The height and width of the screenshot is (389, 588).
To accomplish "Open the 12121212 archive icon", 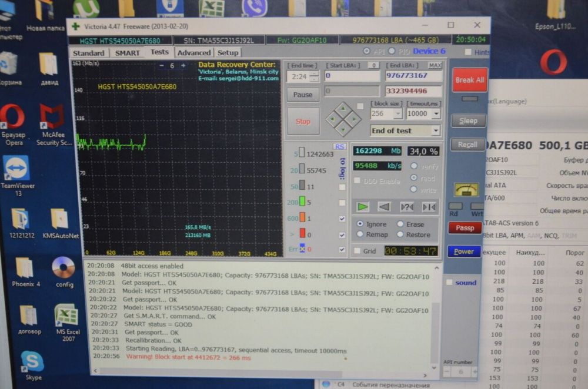I will pos(21,224).
